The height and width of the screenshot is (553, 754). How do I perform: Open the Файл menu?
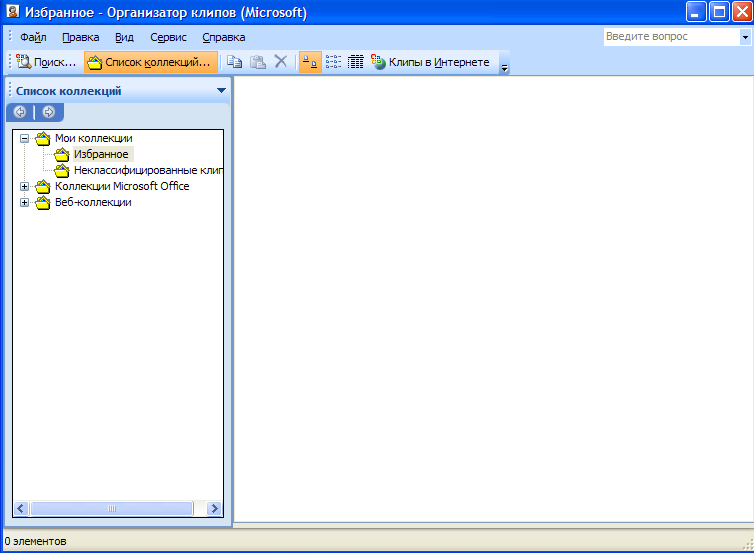pyautogui.click(x=33, y=37)
